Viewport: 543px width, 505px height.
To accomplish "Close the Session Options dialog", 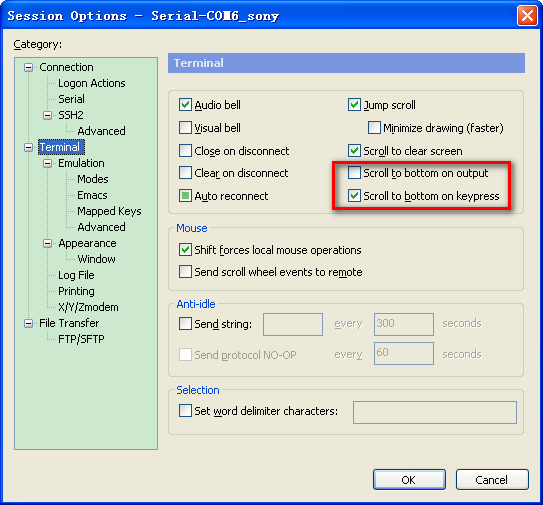I will click(x=527, y=16).
